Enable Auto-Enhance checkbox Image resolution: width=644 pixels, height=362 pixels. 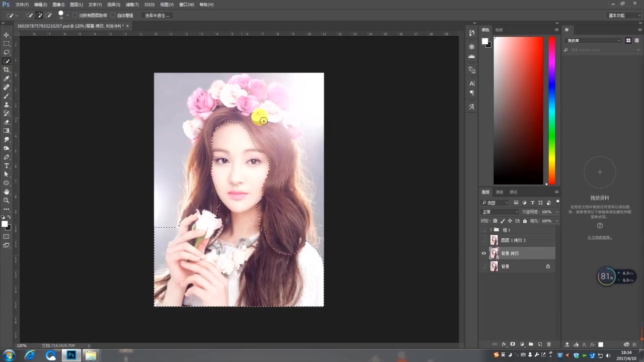click(x=113, y=15)
